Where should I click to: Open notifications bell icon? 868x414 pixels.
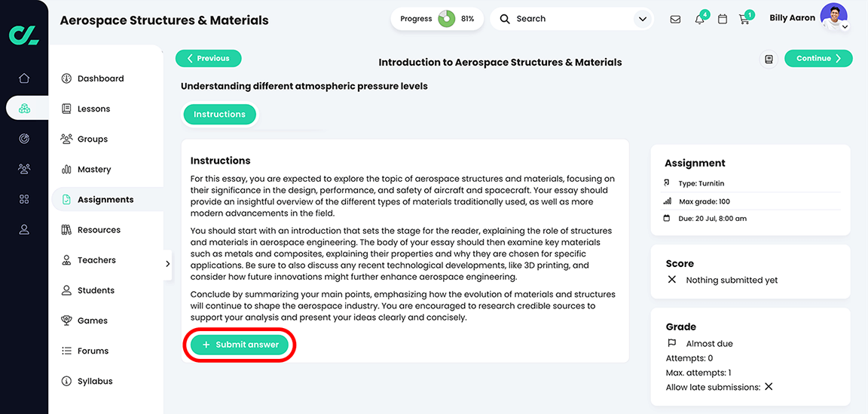click(x=700, y=20)
